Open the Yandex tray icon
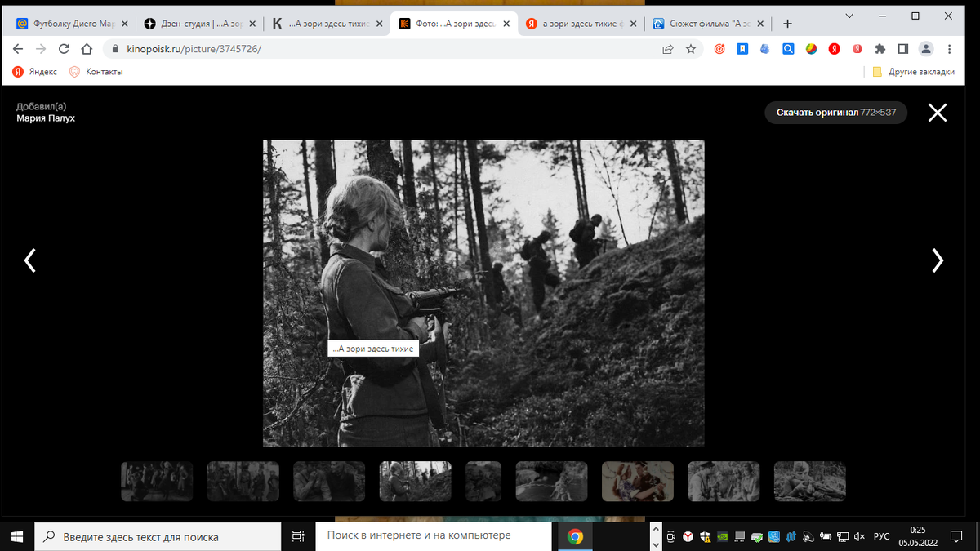Image resolution: width=980 pixels, height=551 pixels. pos(688,536)
